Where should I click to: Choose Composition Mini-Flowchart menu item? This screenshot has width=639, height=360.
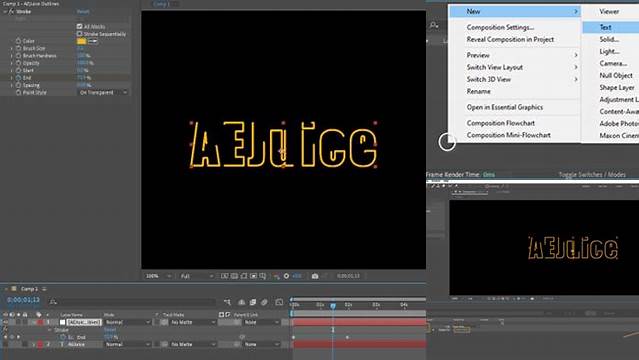coord(509,135)
